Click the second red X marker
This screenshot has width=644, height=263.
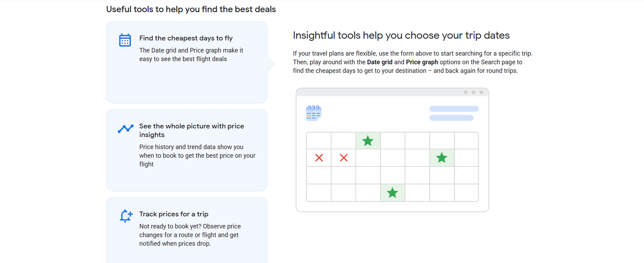(x=343, y=158)
